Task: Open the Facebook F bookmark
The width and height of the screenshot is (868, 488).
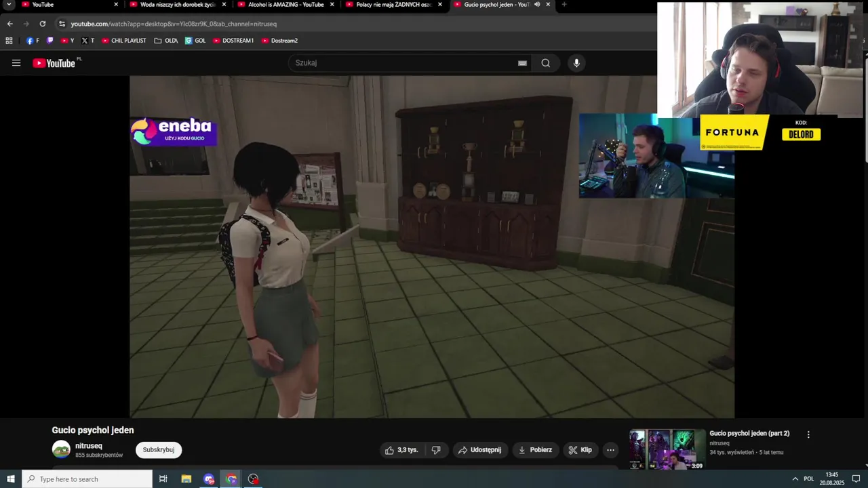Action: pos(33,41)
